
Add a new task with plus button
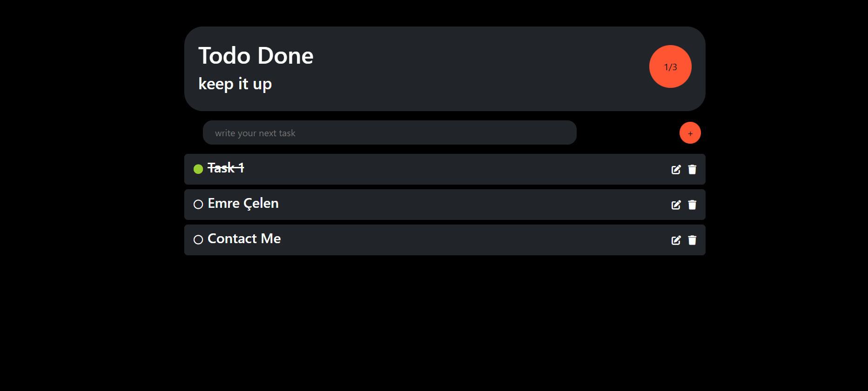click(690, 133)
